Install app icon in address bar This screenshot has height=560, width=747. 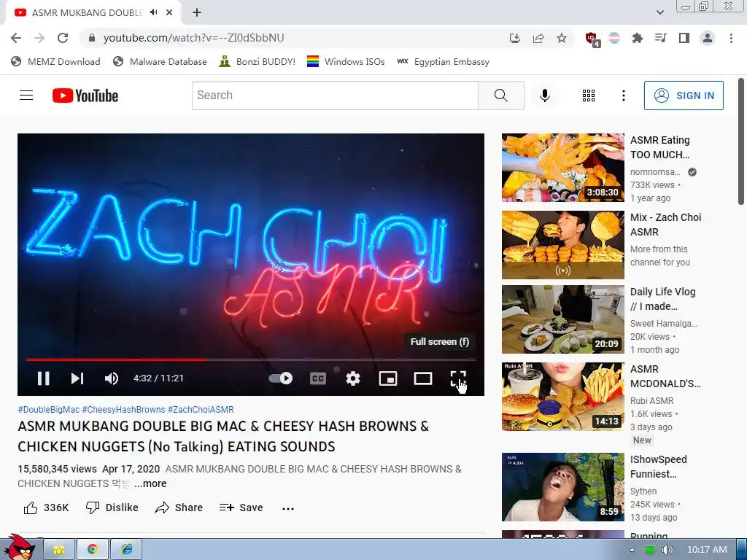click(514, 38)
